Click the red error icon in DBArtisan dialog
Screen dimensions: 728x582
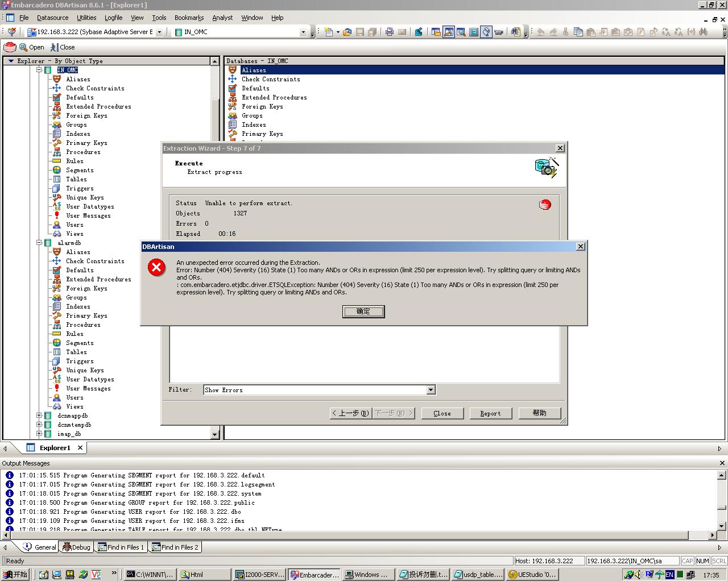pyautogui.click(x=156, y=267)
